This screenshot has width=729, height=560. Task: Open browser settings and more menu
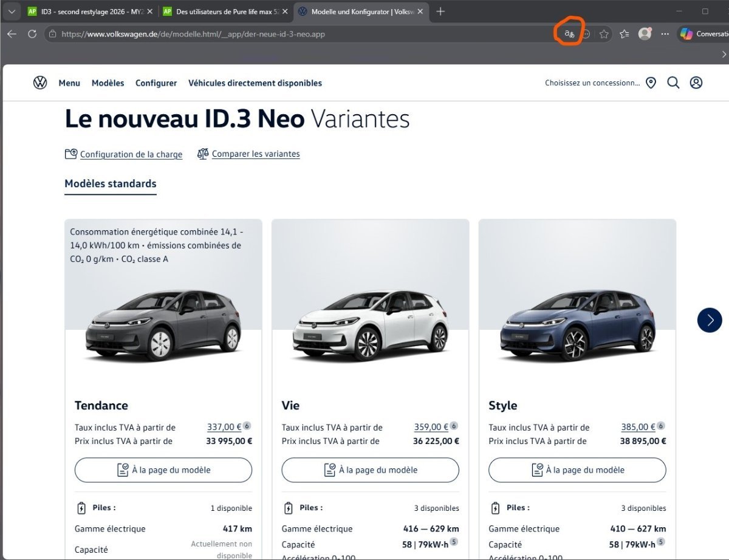tap(665, 34)
